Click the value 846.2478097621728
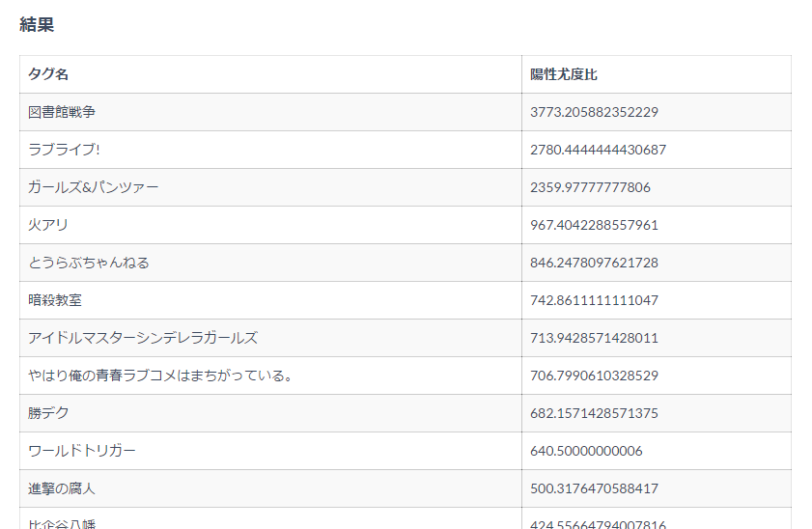Image resolution: width=812 pixels, height=529 pixels. (594, 263)
